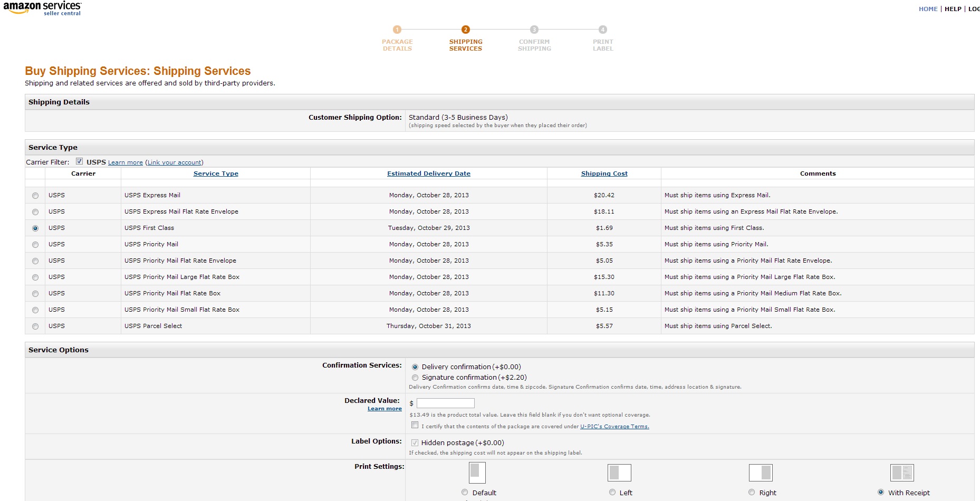Click Tuesday, October 29, 2013 delivery date

[x=429, y=228]
